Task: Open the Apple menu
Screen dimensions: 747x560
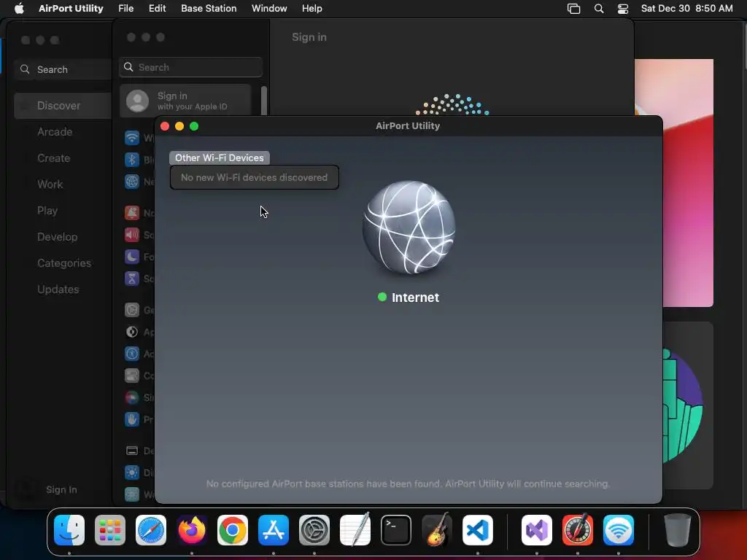Action: pos(19,9)
